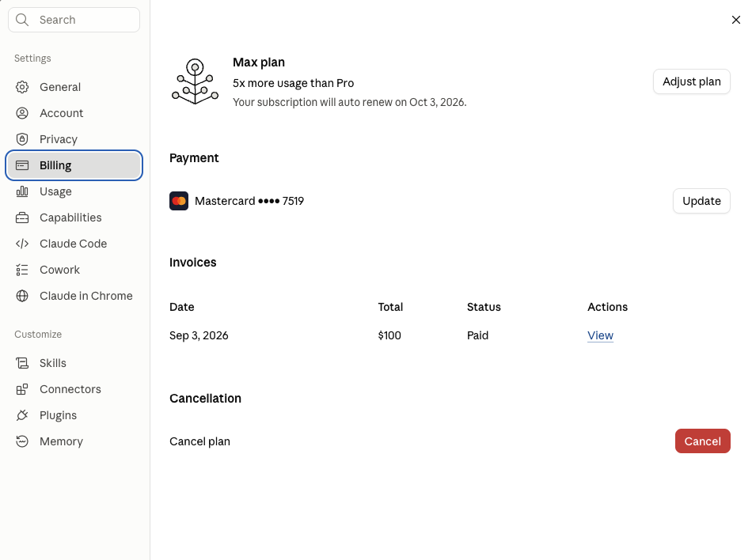Update the Mastercard payment method
The width and height of the screenshot is (752, 560).
(x=701, y=201)
